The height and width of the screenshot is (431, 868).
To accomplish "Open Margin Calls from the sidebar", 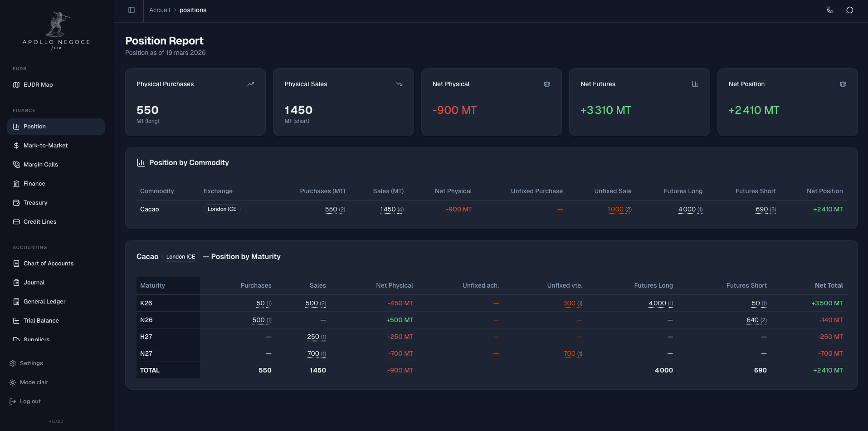I will point(40,165).
